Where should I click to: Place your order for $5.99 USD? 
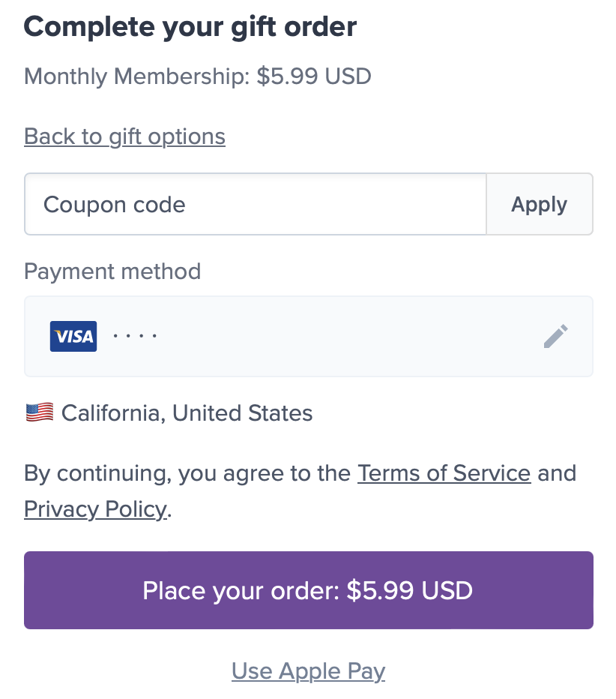(x=308, y=590)
